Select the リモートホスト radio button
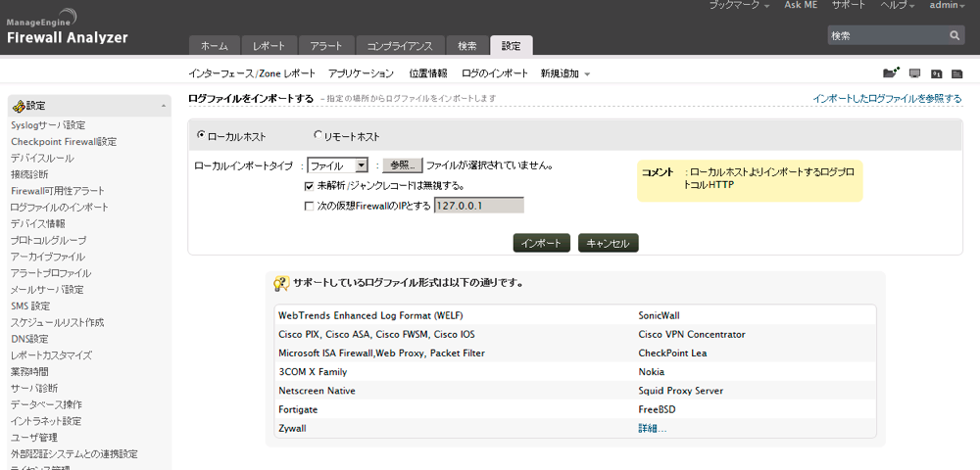The width and height of the screenshot is (980, 470). [x=318, y=135]
